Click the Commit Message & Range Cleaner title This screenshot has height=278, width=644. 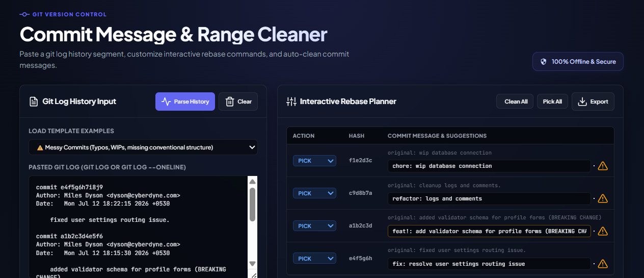tap(173, 34)
